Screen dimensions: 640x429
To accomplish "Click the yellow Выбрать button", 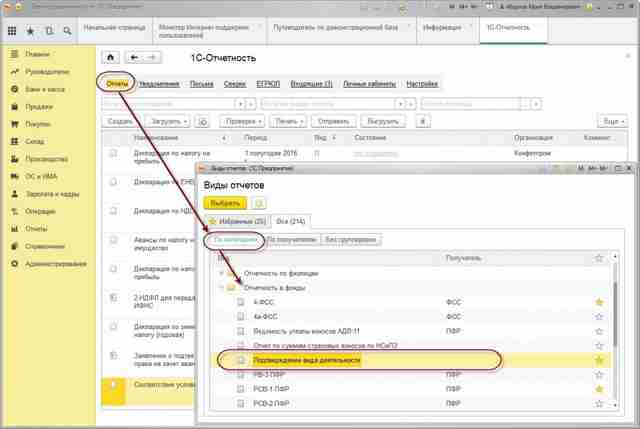I will click(x=225, y=203).
